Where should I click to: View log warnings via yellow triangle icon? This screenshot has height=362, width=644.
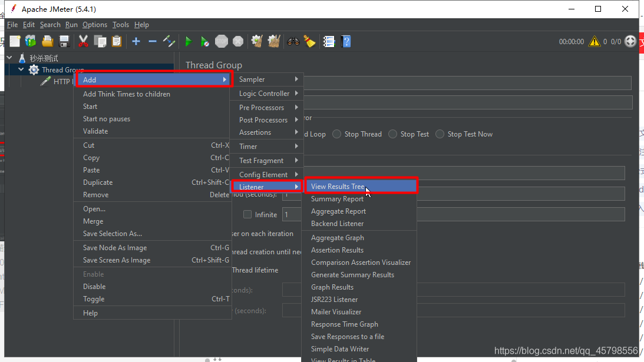pyautogui.click(x=595, y=41)
